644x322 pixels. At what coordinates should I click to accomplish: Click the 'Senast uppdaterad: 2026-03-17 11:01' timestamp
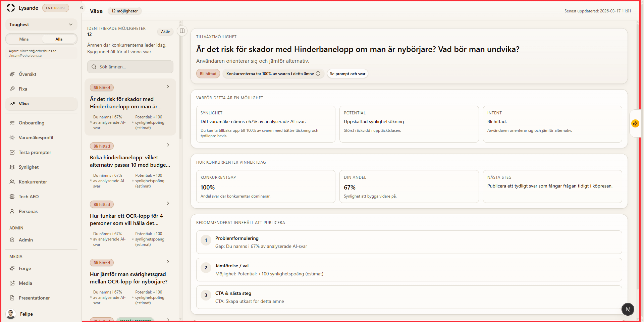tap(598, 11)
